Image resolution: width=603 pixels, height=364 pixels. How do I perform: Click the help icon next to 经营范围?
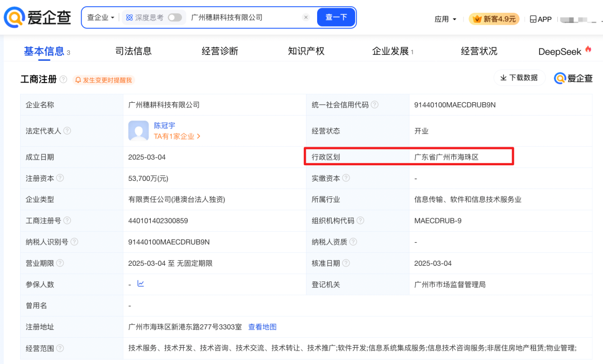[60, 348]
